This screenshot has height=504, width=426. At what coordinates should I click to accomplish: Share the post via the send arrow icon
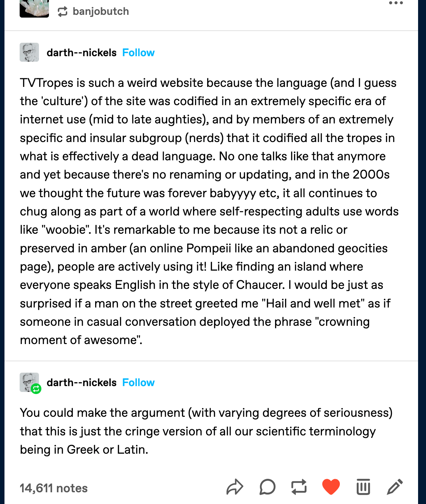coord(235,487)
